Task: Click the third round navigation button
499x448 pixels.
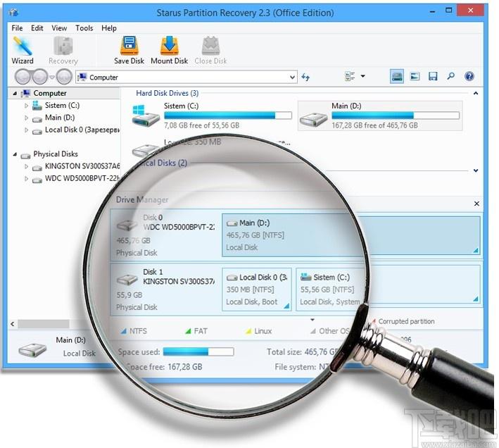Action: (64, 77)
